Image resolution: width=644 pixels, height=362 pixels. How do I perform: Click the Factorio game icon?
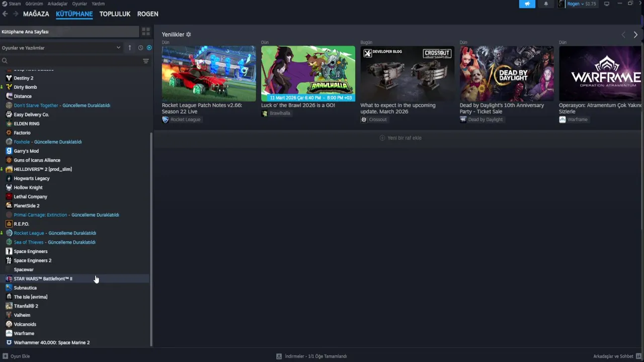coord(9,133)
